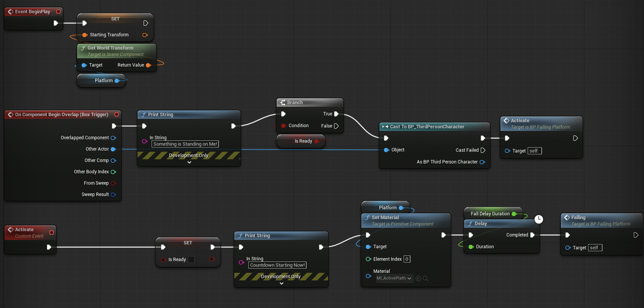
Task: Click the From Sweep boolean pin
Action: pos(113,183)
